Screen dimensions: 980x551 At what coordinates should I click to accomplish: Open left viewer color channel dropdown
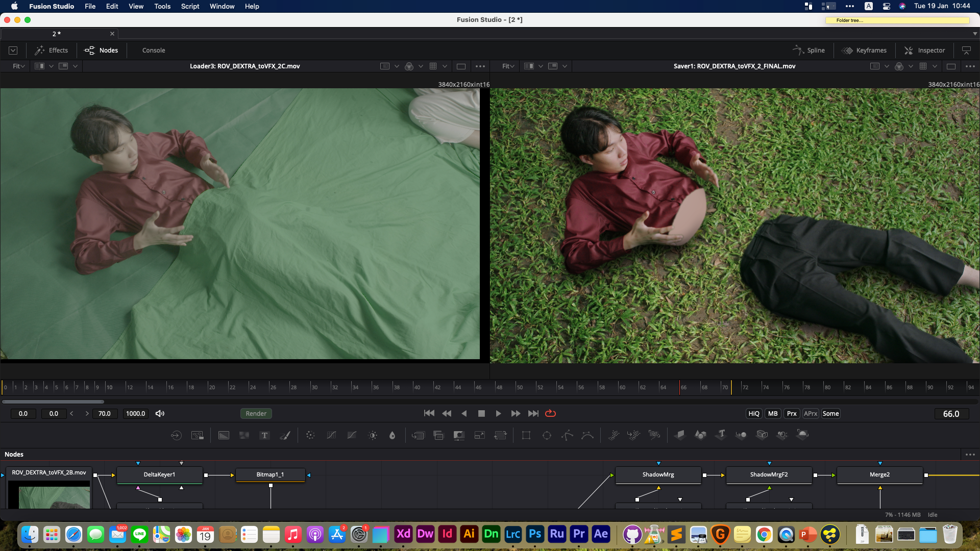click(421, 66)
